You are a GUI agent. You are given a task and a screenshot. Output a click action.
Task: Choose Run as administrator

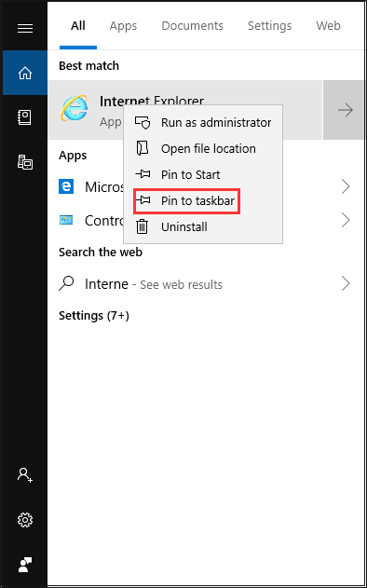[203, 123]
